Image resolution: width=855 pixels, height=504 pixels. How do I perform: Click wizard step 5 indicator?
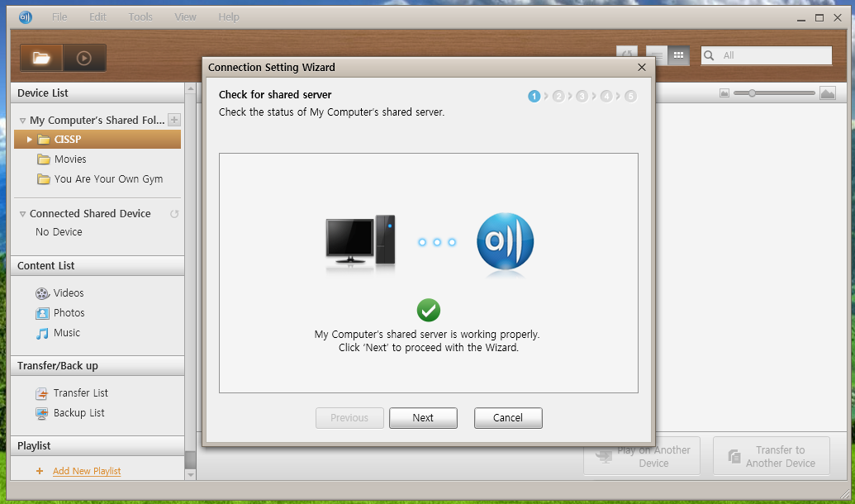[x=630, y=97]
